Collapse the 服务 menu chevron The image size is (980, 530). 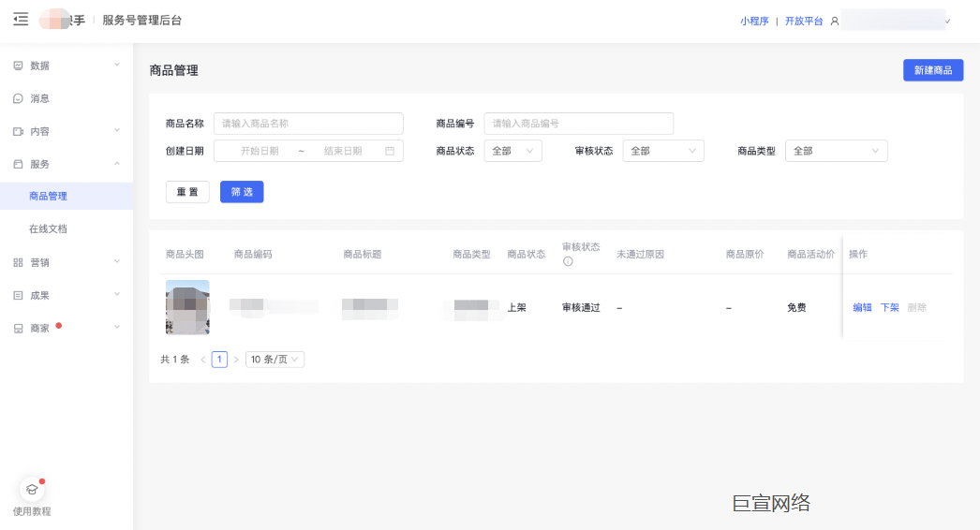point(117,164)
